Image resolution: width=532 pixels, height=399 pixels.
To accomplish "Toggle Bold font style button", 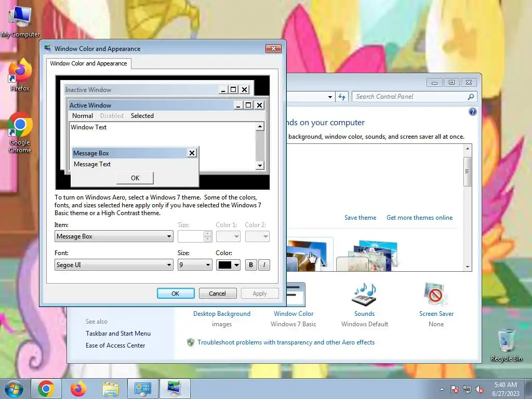I will pos(251,265).
